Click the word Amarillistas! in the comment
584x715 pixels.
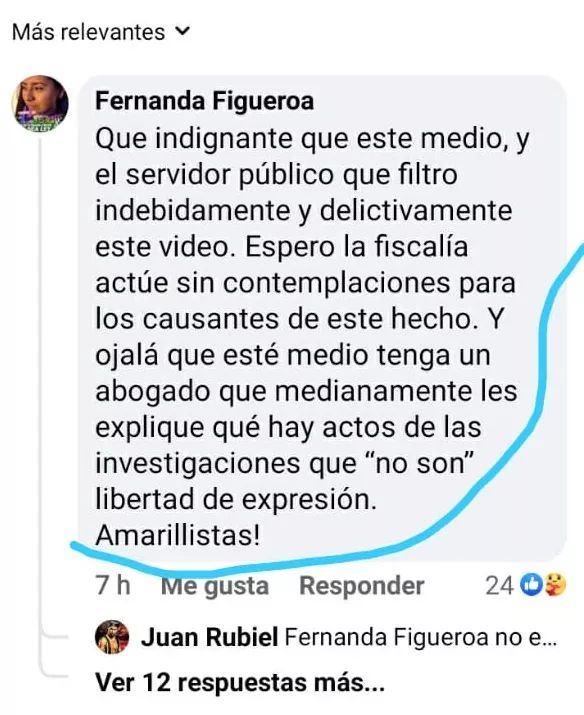coord(178,535)
